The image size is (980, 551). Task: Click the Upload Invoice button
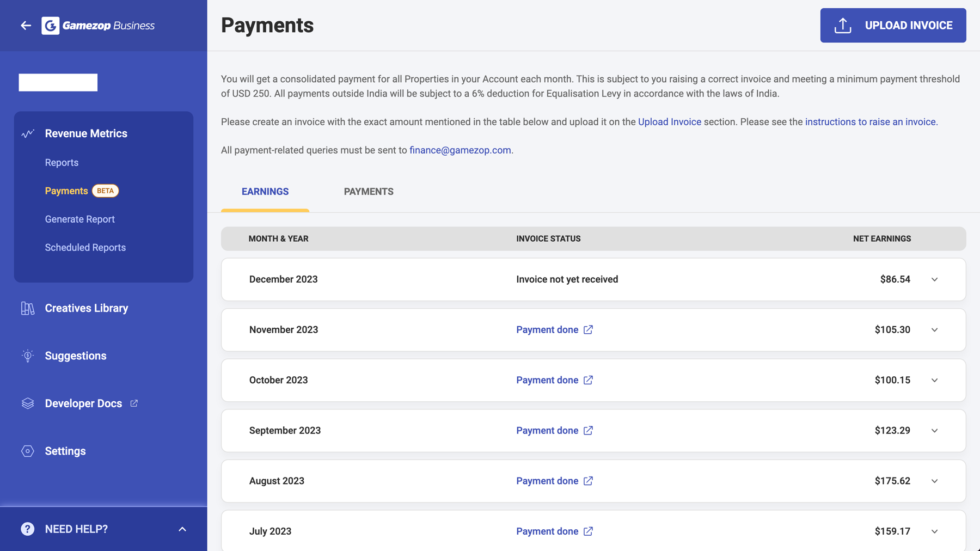[x=893, y=25]
